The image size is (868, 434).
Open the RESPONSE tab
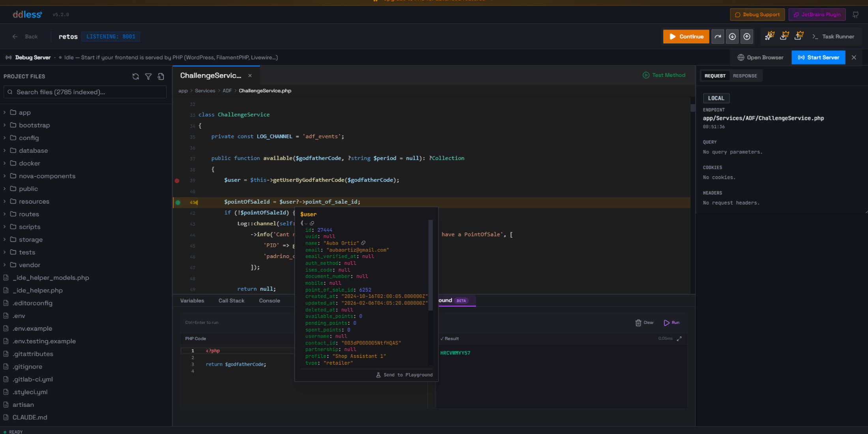click(745, 76)
